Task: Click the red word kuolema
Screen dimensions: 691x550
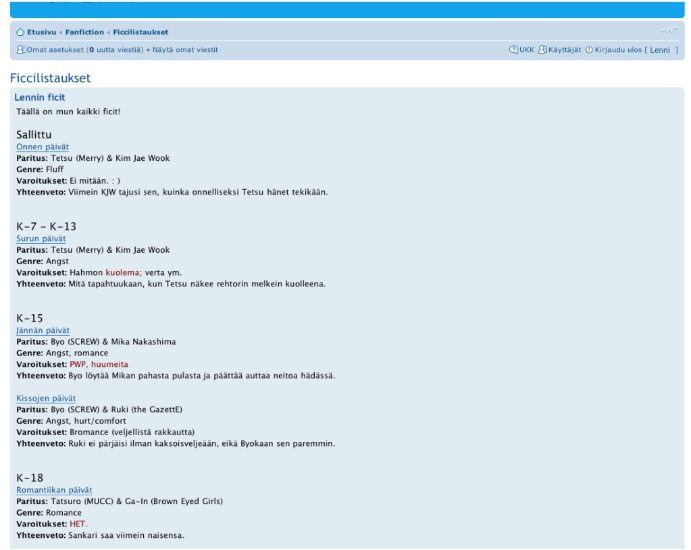Action: click(x=123, y=272)
